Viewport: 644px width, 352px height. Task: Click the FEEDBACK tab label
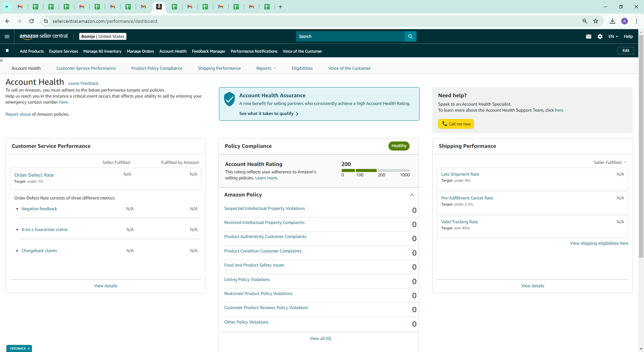click(x=18, y=349)
